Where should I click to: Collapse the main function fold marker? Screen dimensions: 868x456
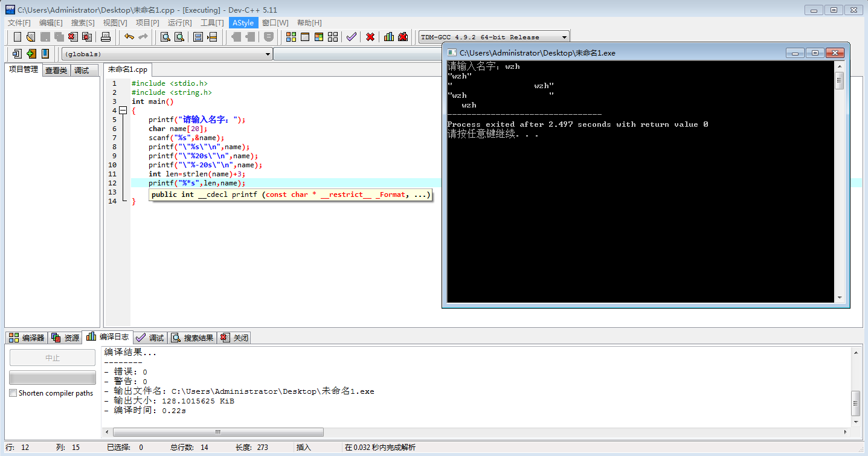coord(123,111)
